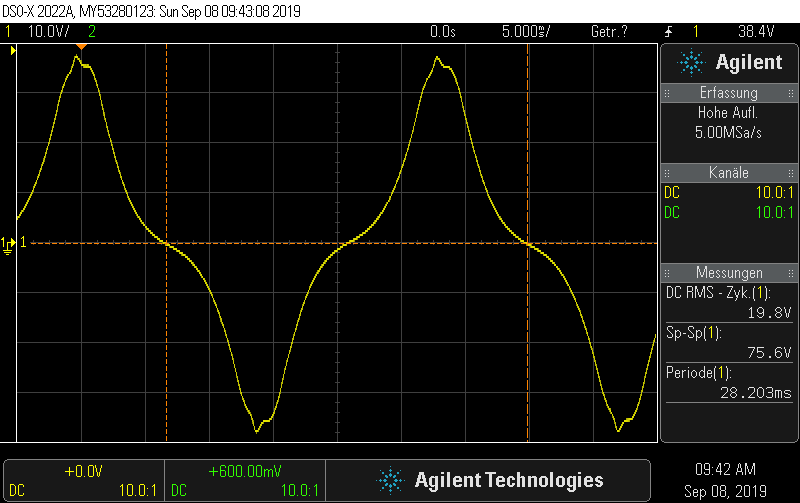The image size is (800, 503).
Task: Click the 38.4V trigger level value
Action: tap(756, 32)
